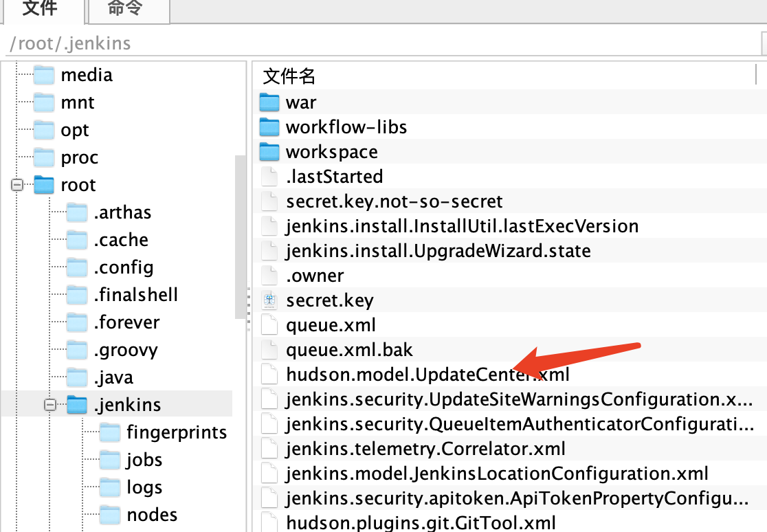The width and height of the screenshot is (767, 532).
Task: Click the nodes folder icon
Action: [109, 514]
